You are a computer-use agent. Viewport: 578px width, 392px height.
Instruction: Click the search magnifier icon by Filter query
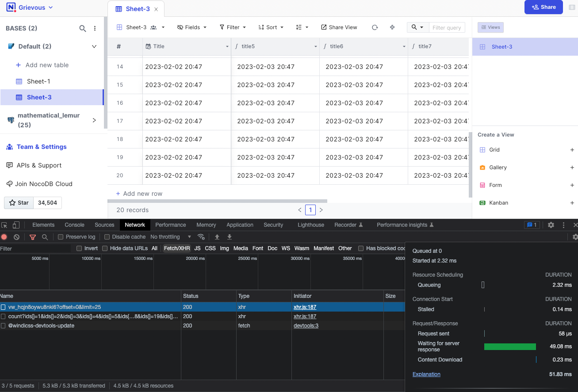pyautogui.click(x=414, y=27)
